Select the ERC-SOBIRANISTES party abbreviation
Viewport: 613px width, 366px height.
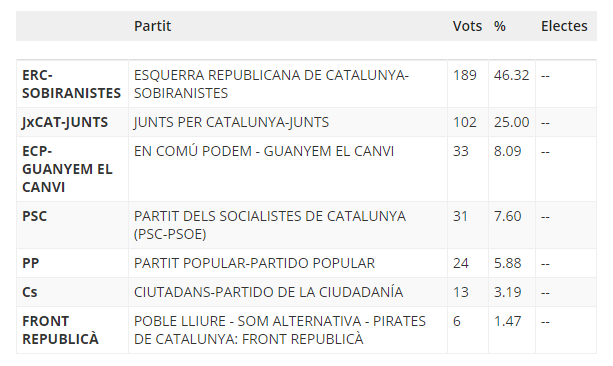(72, 84)
